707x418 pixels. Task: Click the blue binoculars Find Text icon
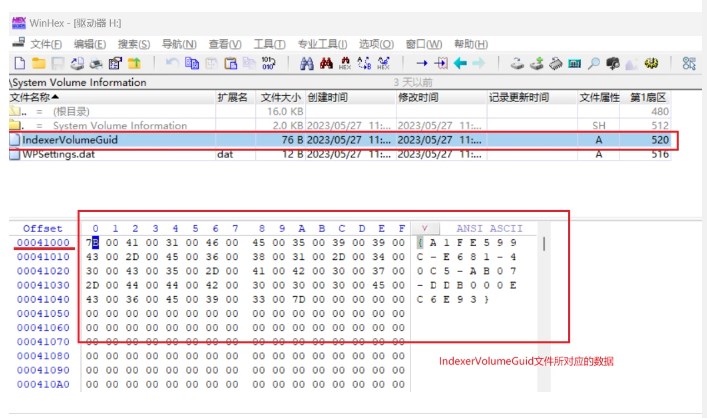[307, 63]
